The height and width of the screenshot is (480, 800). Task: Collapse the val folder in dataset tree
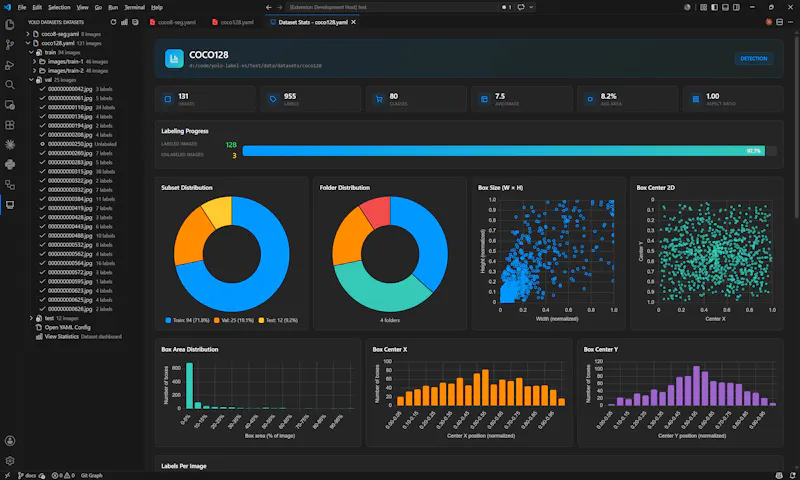(x=32, y=80)
